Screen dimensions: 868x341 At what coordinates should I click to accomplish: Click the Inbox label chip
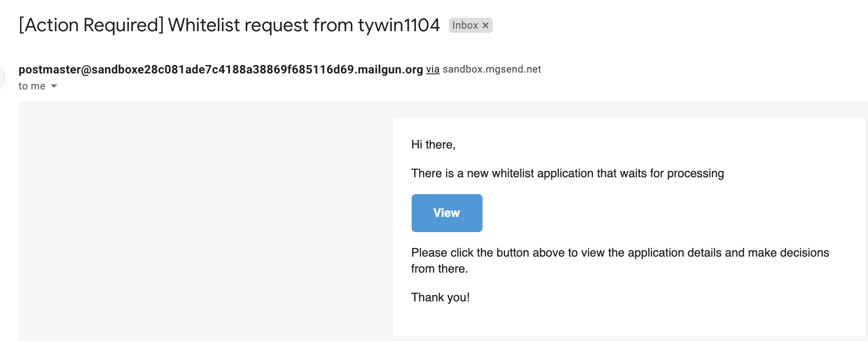(x=465, y=25)
